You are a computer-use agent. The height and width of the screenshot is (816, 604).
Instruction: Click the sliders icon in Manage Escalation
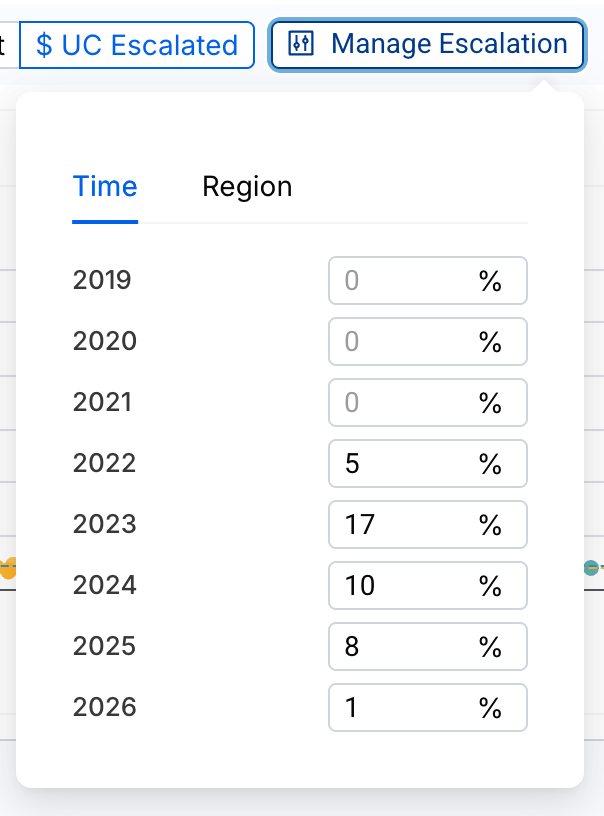pos(301,43)
